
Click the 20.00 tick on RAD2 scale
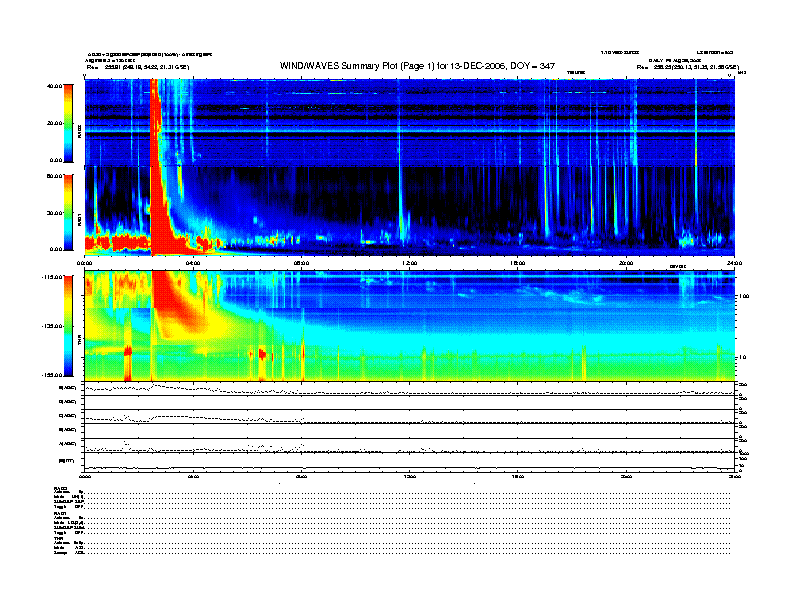click(54, 123)
